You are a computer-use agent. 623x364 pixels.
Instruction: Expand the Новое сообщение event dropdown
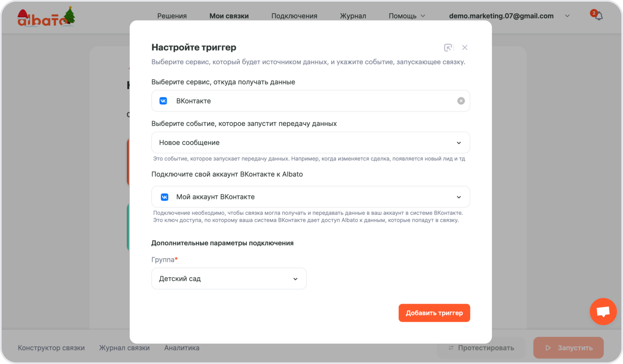click(459, 143)
